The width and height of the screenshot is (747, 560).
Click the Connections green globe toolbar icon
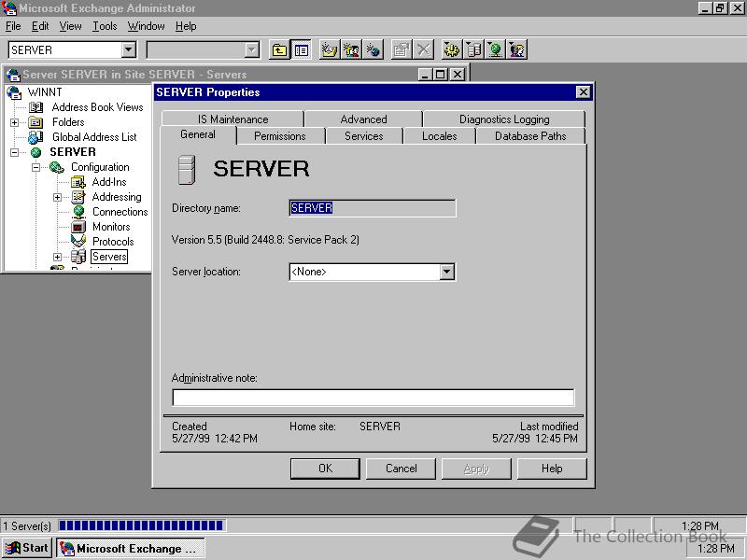coord(496,49)
